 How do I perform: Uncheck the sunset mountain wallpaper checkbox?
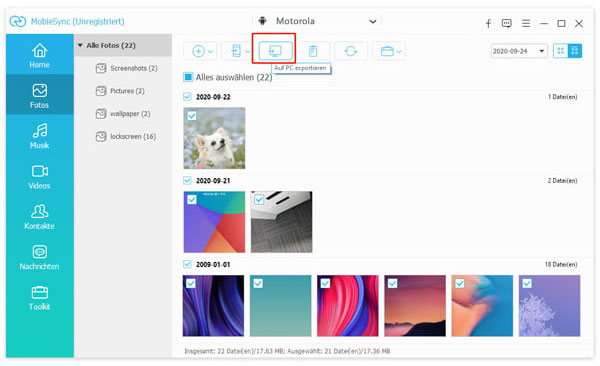(x=393, y=283)
